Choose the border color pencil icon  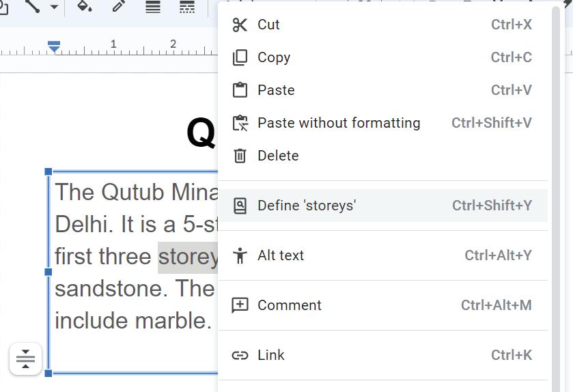[x=119, y=7]
